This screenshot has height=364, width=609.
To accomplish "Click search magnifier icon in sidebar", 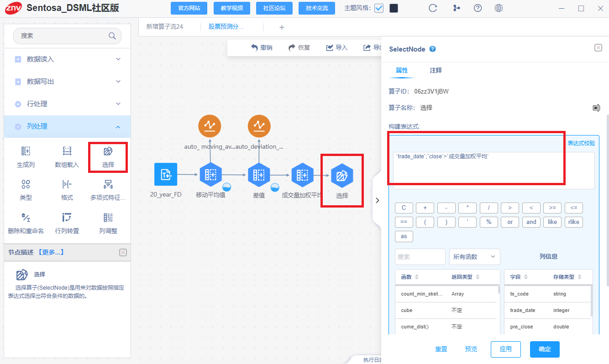I will click(x=112, y=36).
